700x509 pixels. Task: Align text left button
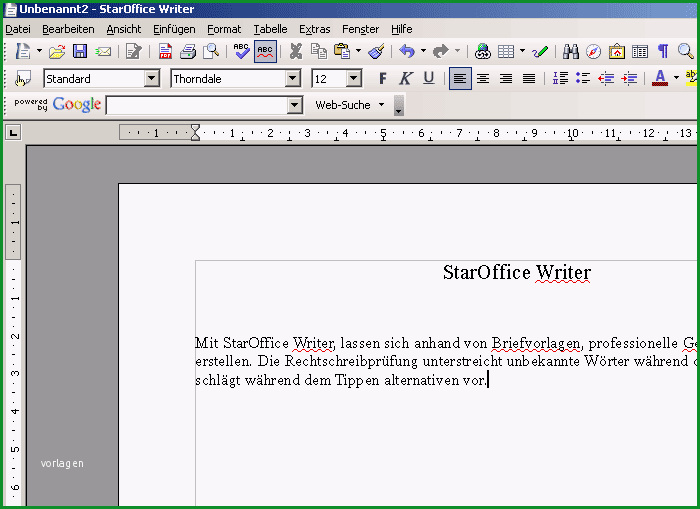pos(460,79)
